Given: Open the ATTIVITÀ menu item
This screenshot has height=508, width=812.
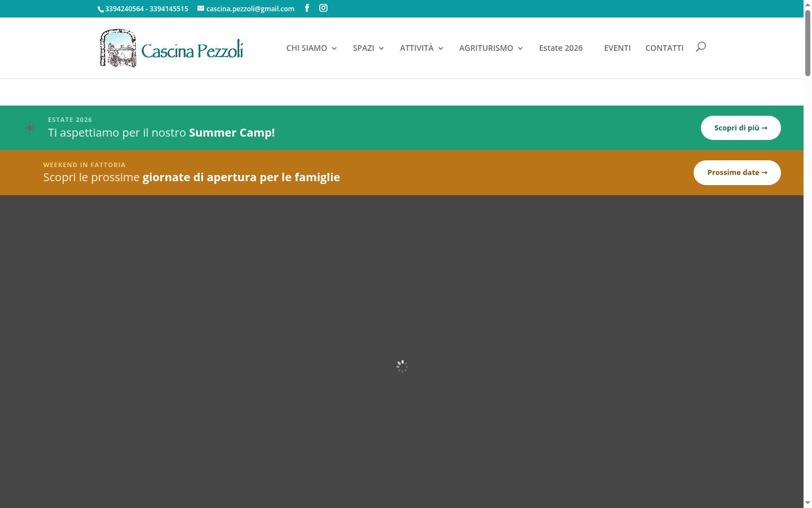Looking at the screenshot, I should [417, 48].
